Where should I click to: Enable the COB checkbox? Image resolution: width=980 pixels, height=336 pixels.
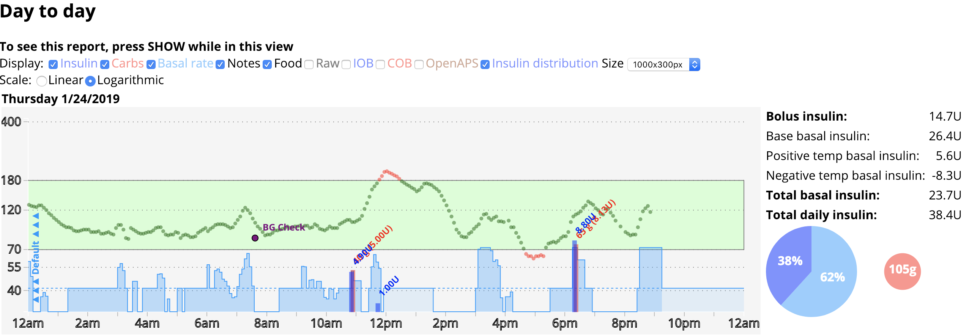[380, 64]
